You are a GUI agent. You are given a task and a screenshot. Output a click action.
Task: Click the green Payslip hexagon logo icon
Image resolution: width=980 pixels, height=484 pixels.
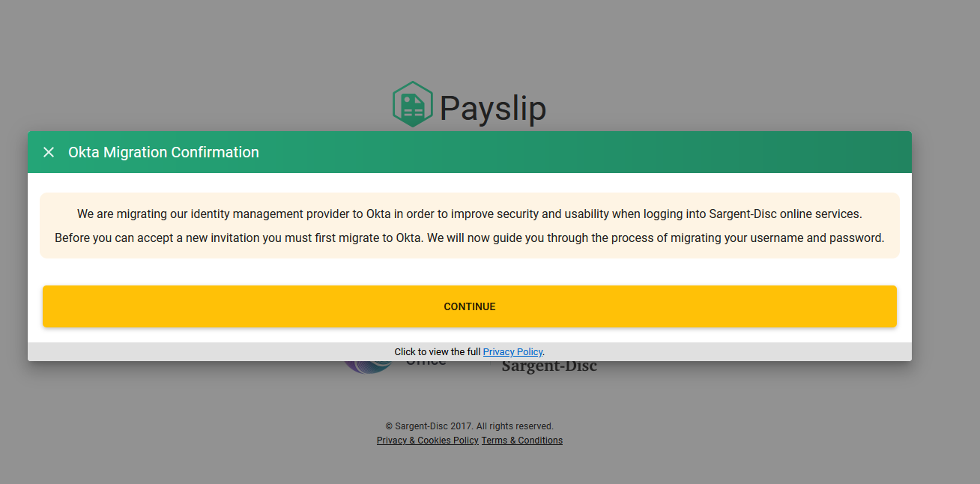coord(413,105)
